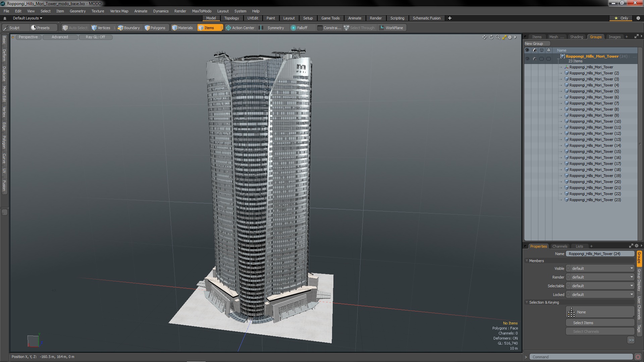This screenshot has width=644, height=362.
Task: Switch to the Shading panel tab
Action: click(x=576, y=37)
